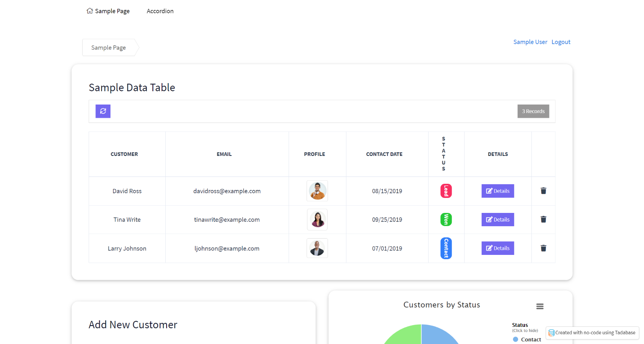This screenshot has width=644, height=344.
Task: Click the Status legend title in chart
Action: pos(520,325)
